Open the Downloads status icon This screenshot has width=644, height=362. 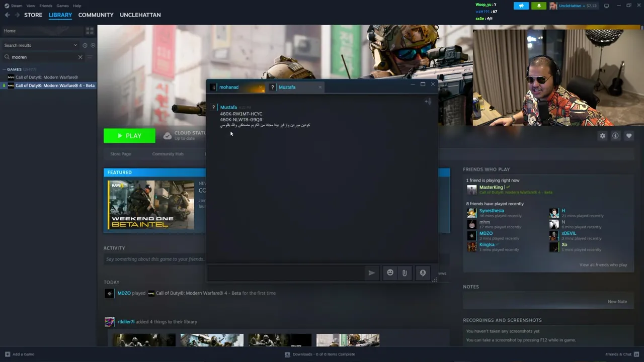[287, 354]
